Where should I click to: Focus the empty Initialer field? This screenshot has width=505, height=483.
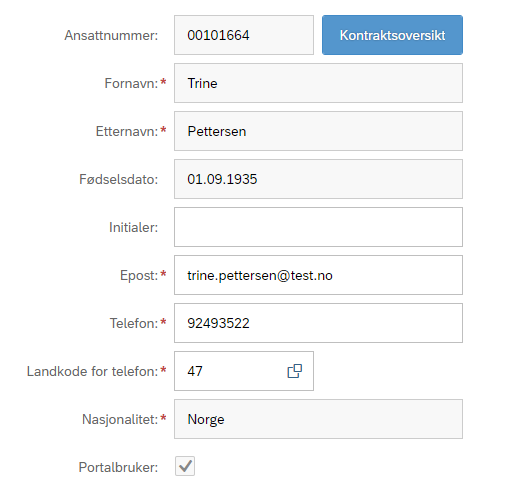pyautogui.click(x=318, y=227)
